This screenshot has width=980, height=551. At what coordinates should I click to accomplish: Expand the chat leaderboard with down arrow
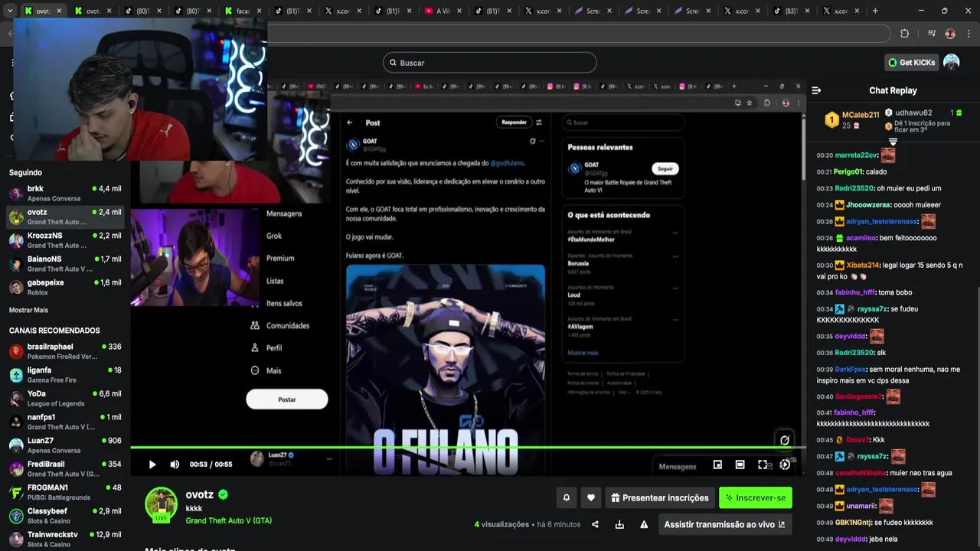(x=893, y=142)
